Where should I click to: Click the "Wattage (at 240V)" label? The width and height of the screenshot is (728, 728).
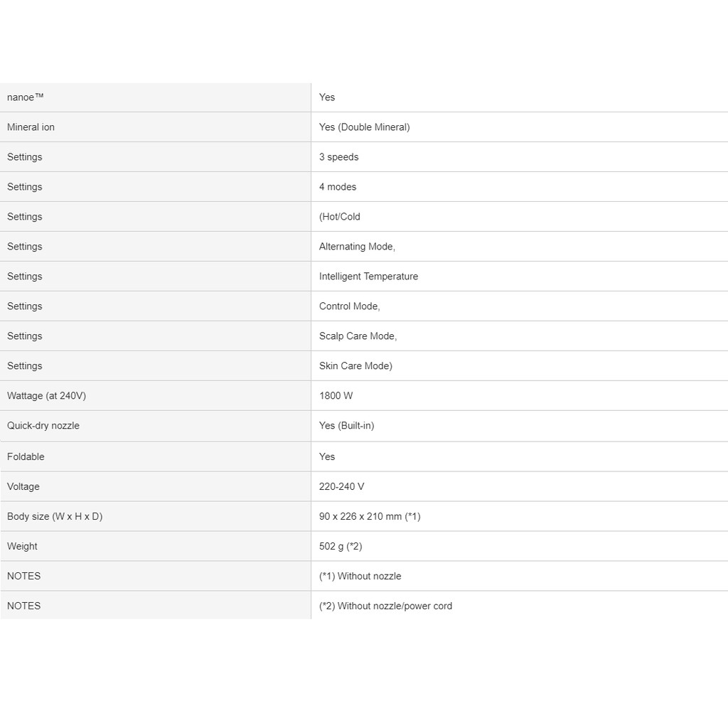46,396
